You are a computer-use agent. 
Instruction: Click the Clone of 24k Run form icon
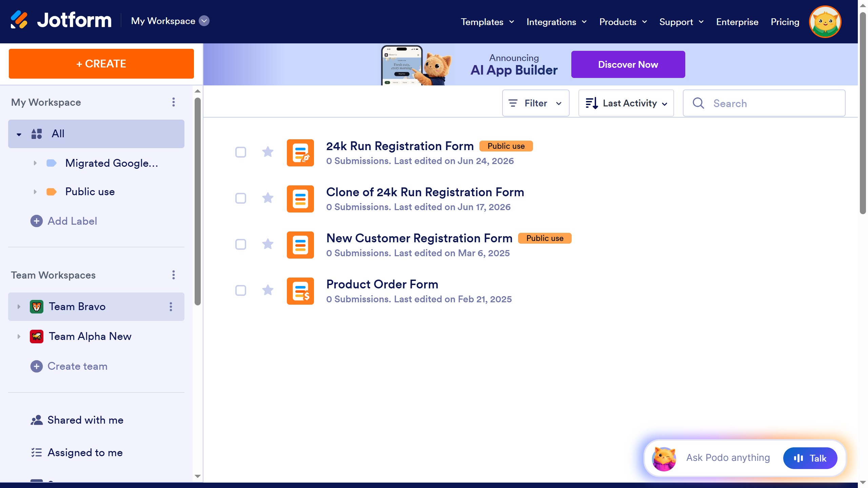(x=300, y=199)
